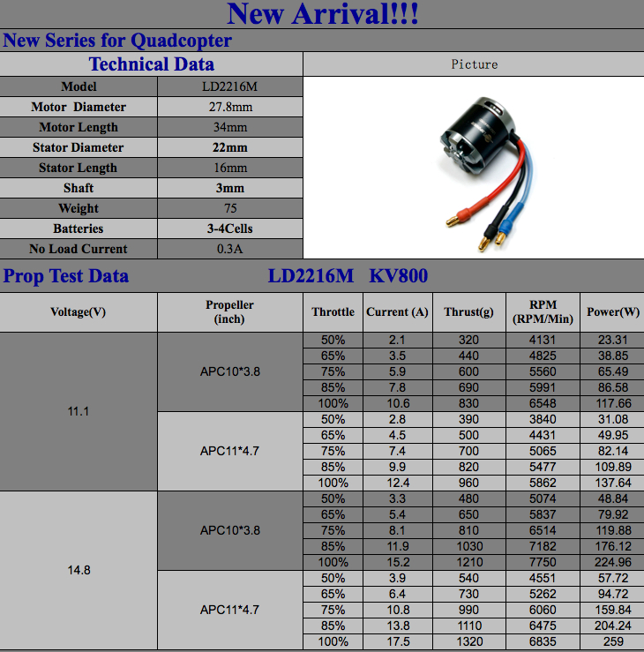Click the No Load Current label
The image size is (644, 652).
pyautogui.click(x=79, y=249)
